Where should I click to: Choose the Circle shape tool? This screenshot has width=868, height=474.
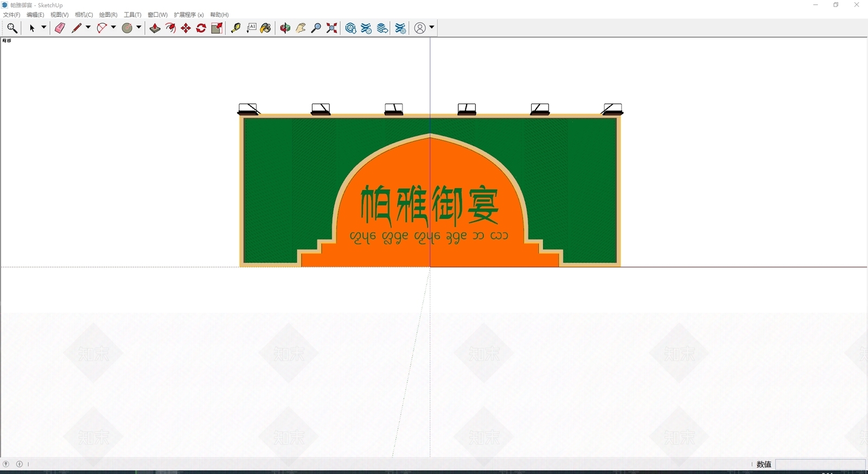tap(127, 28)
